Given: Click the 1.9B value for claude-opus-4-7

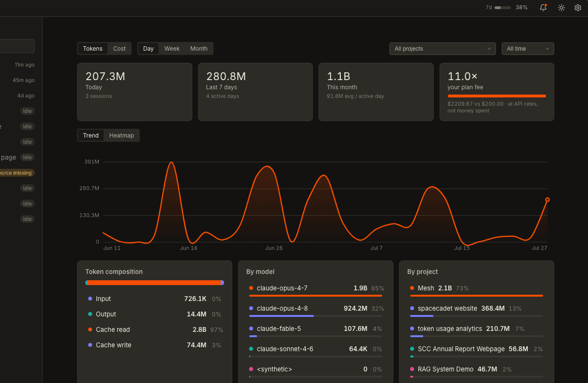Looking at the screenshot, I should point(360,288).
